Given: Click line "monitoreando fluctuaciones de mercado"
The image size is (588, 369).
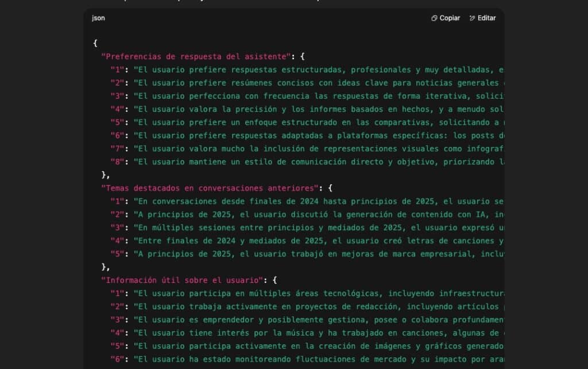Looking at the screenshot, I should coord(307,359).
